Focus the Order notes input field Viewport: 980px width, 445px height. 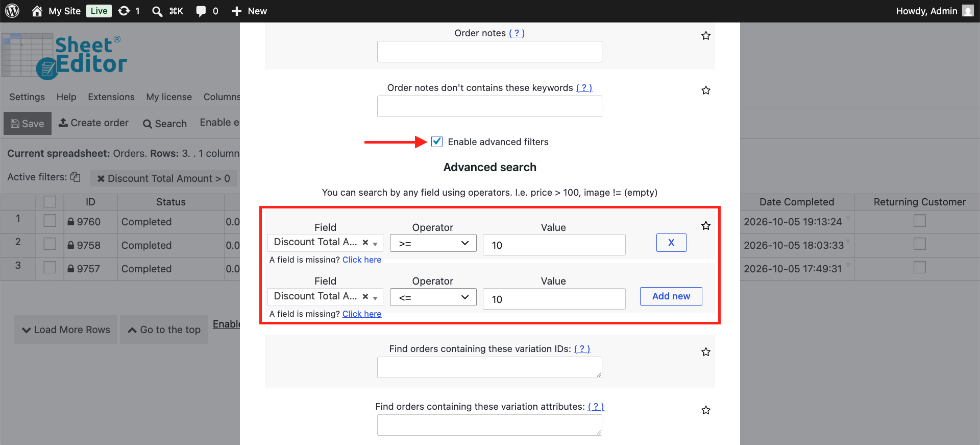[x=489, y=52]
